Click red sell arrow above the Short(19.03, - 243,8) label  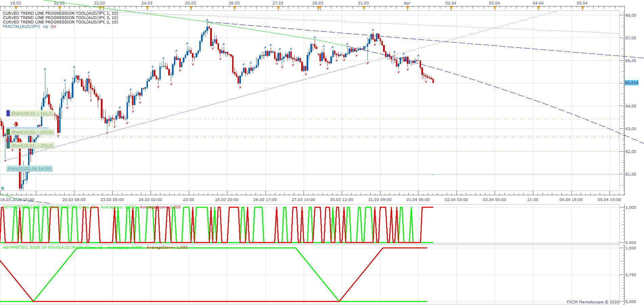click(16, 124)
